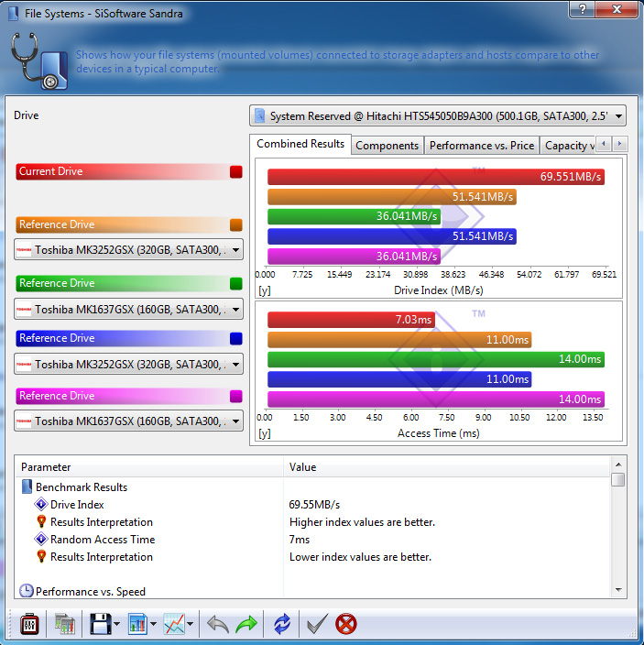Screen dimensions: 644x645
Task: Click the red Current Drive color swatch
Action: pyautogui.click(x=236, y=171)
